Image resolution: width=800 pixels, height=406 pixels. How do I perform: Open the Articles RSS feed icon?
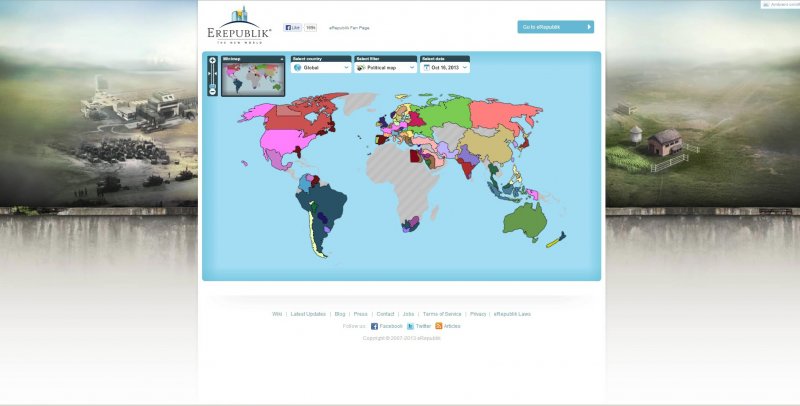[x=438, y=326]
